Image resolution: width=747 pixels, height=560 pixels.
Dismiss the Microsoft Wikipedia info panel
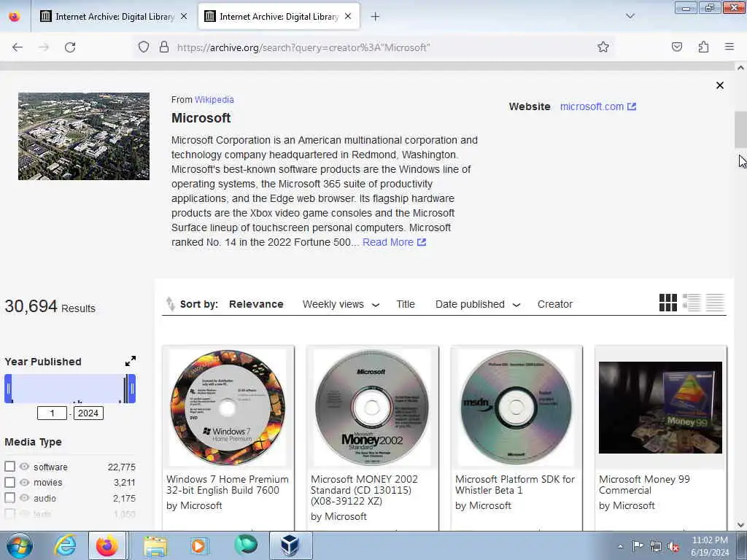click(x=720, y=85)
